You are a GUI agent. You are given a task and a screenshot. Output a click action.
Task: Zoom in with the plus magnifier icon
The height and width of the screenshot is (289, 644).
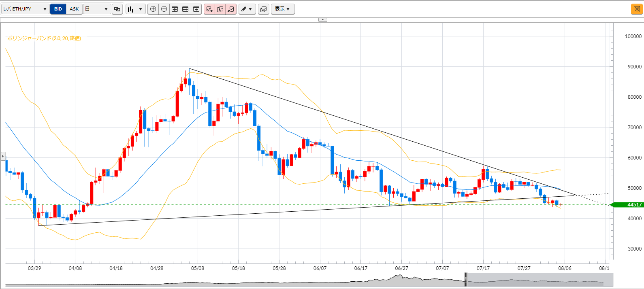[153, 9]
